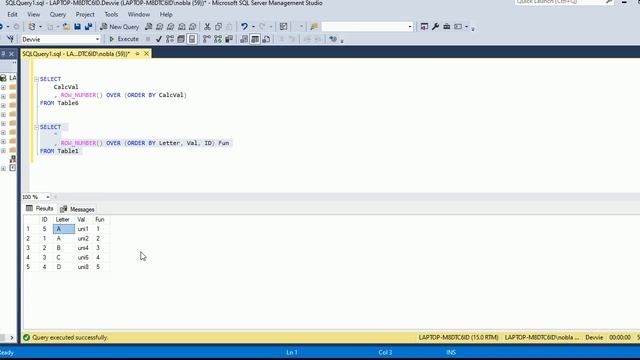Click the Activity Monitor icon
The width and height of the screenshot is (640, 360).
click(283, 27)
